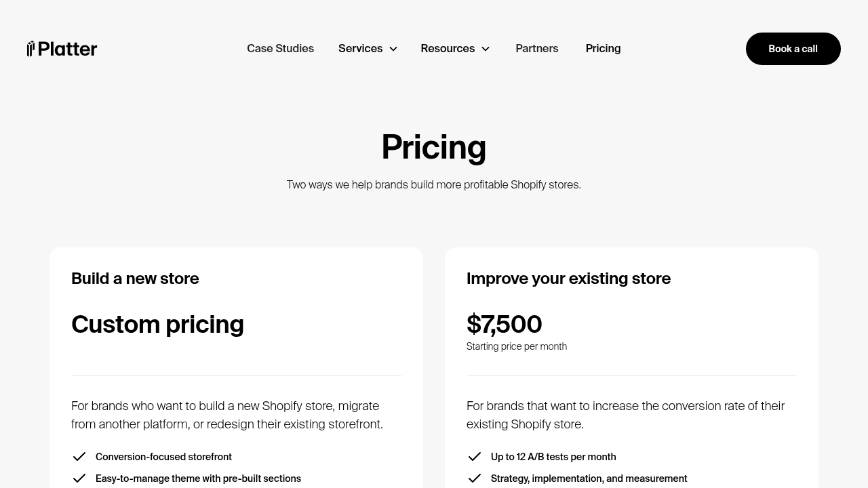This screenshot has height=488, width=868.
Task: Click the checkmark beside Conversion-focused storefront
Action: pyautogui.click(x=79, y=457)
